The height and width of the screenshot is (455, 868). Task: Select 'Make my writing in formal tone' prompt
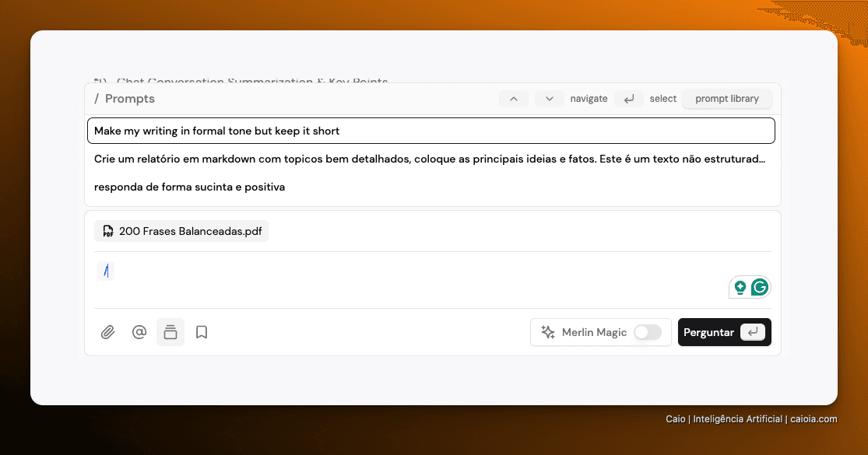pos(431,131)
